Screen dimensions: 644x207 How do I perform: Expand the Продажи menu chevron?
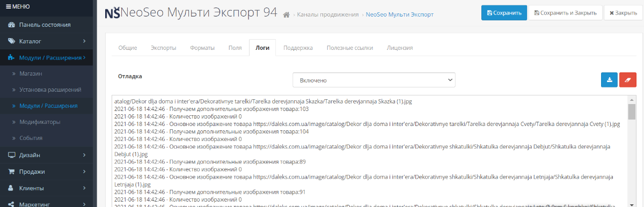pos(84,172)
